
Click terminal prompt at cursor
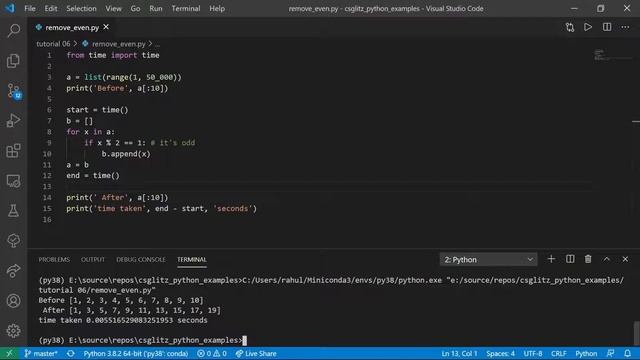(244, 340)
